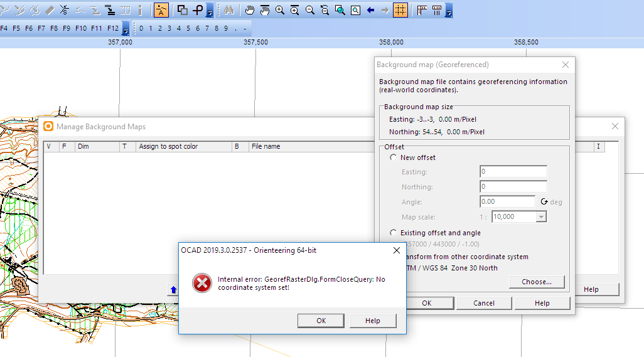Go to previous view with blue arrow
644x357 pixels.
[370, 10]
